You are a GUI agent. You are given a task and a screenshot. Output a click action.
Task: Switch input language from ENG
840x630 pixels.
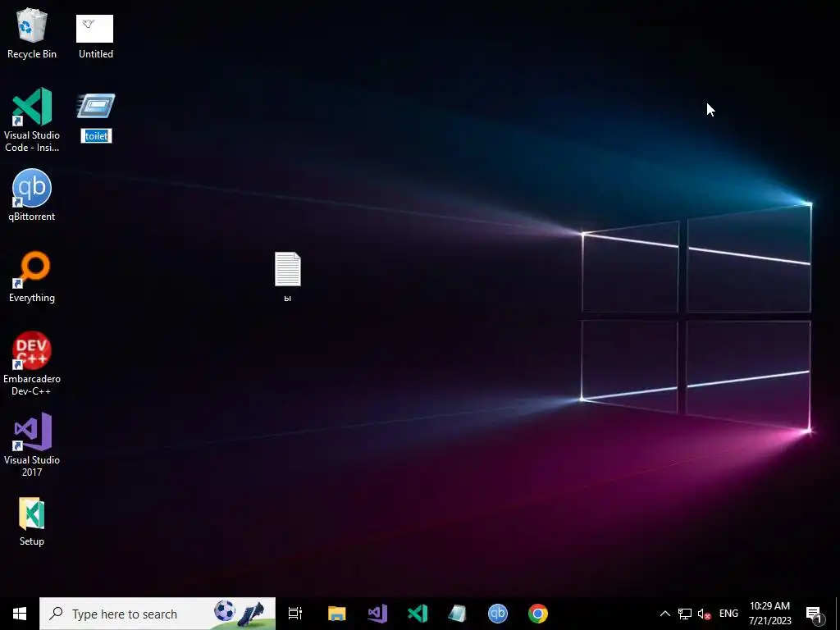click(x=728, y=614)
